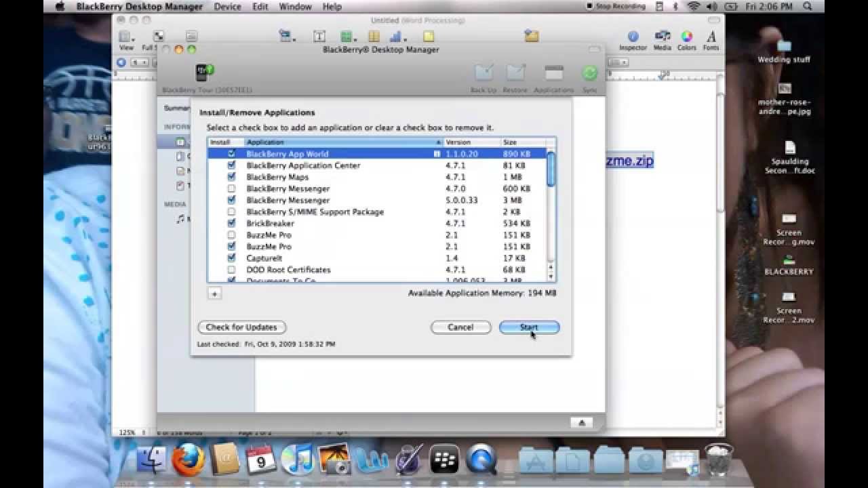Screen dimensions: 868x488
Task: Open BlackBerry Desktop Manager menu
Action: [139, 6]
